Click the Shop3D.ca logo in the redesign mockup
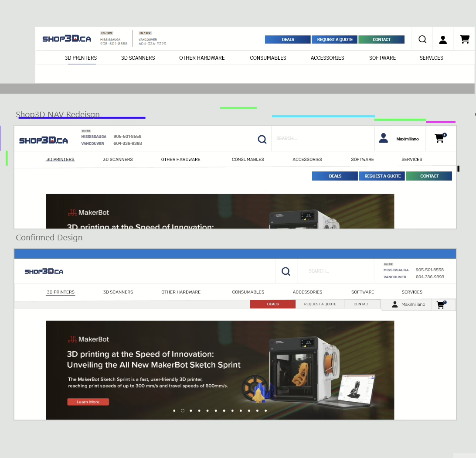 (44, 140)
